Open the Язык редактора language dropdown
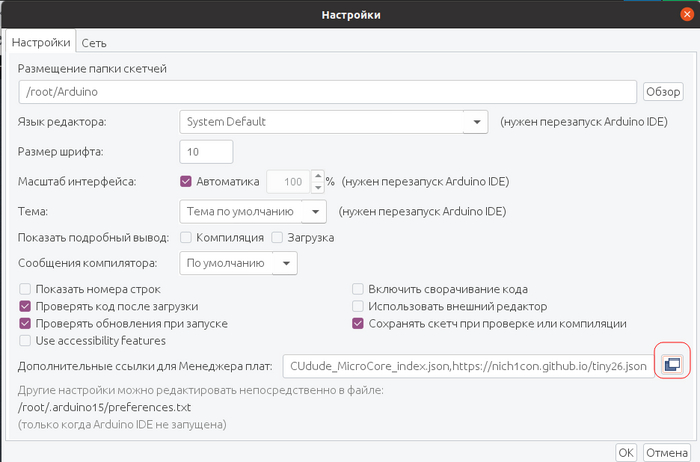This screenshot has height=462, width=700. [x=474, y=122]
